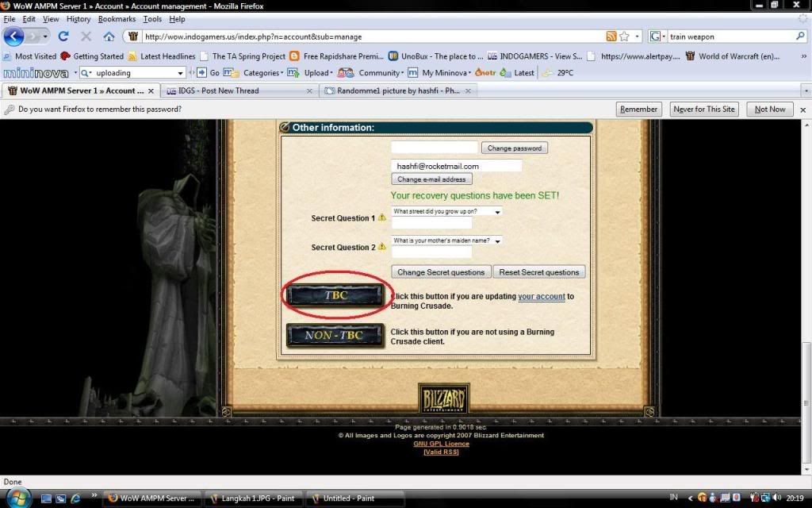812x508 pixels.
Task: Close the IDGS Post New Thread tab
Action: click(309, 90)
